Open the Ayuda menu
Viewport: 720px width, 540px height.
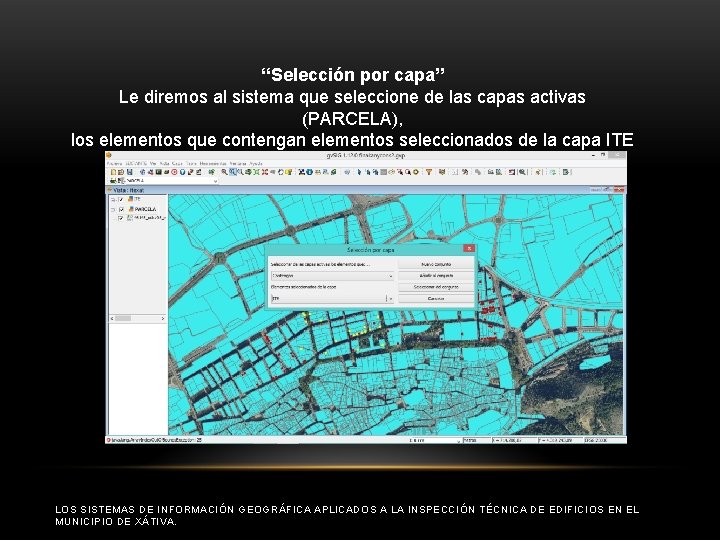(256, 164)
